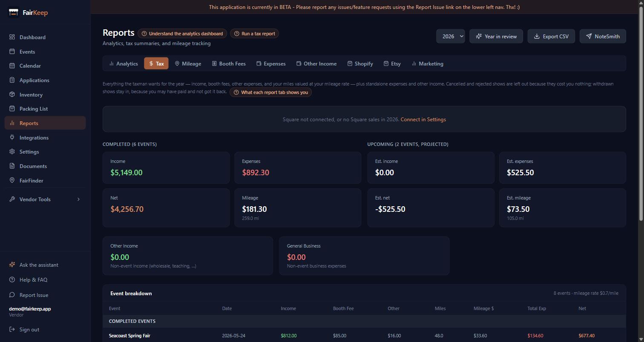Expand the Vendor Tools submenu chevron
This screenshot has width=644, height=342.
point(78,199)
